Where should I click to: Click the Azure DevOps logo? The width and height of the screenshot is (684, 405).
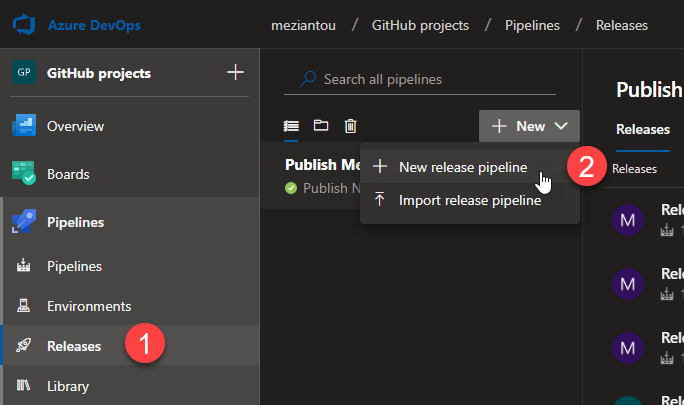(25, 24)
